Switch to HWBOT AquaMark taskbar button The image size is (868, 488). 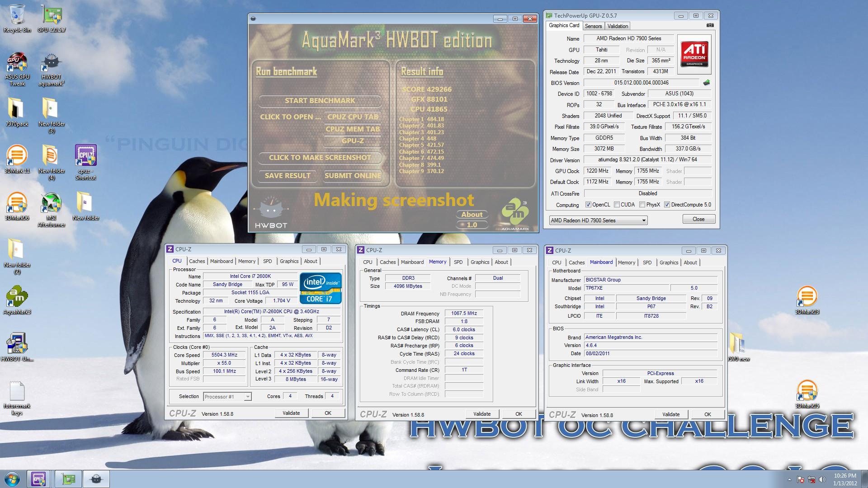(x=96, y=479)
